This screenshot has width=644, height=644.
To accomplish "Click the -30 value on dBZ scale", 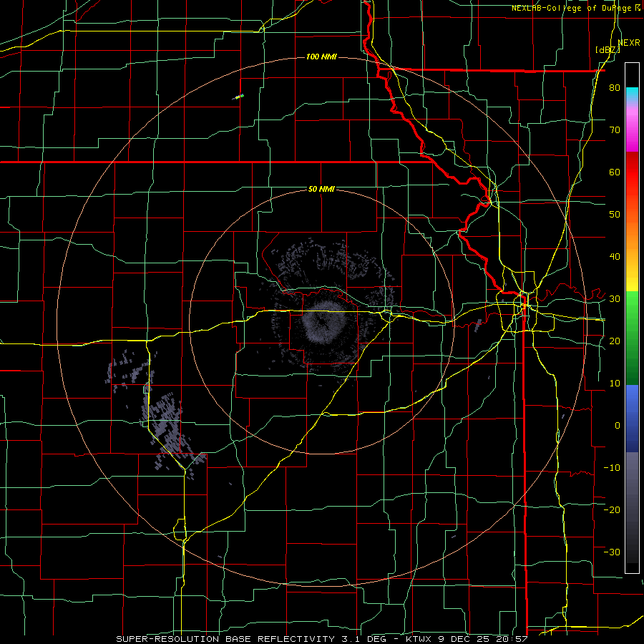I will 612,552.
